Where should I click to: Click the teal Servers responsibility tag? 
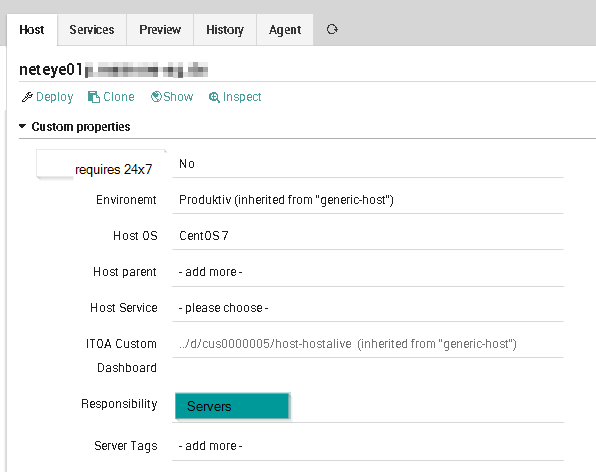(x=232, y=406)
